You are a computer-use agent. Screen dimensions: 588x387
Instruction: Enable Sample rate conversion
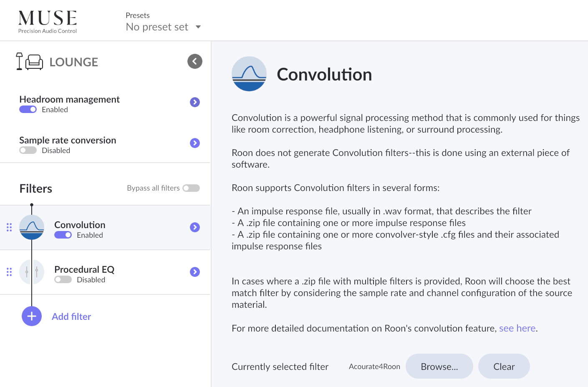pyautogui.click(x=28, y=150)
